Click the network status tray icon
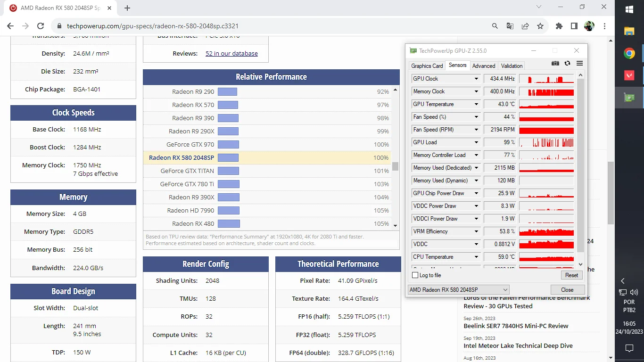Screen dimensions: 644x362 (x=623, y=293)
